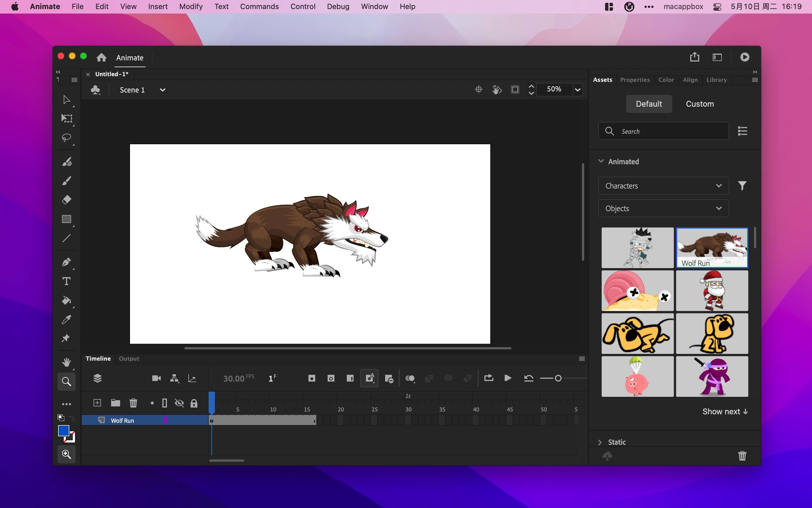Delete the selected timeline layer
This screenshot has height=508, width=812.
point(133,403)
